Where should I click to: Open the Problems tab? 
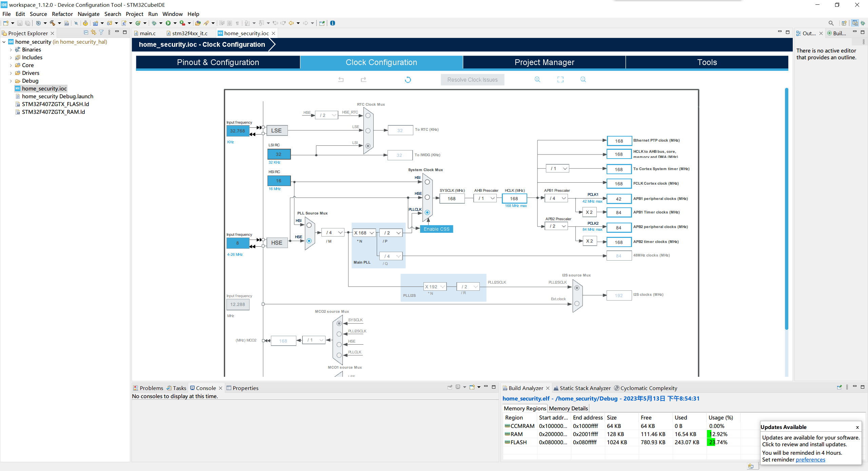(x=148, y=388)
